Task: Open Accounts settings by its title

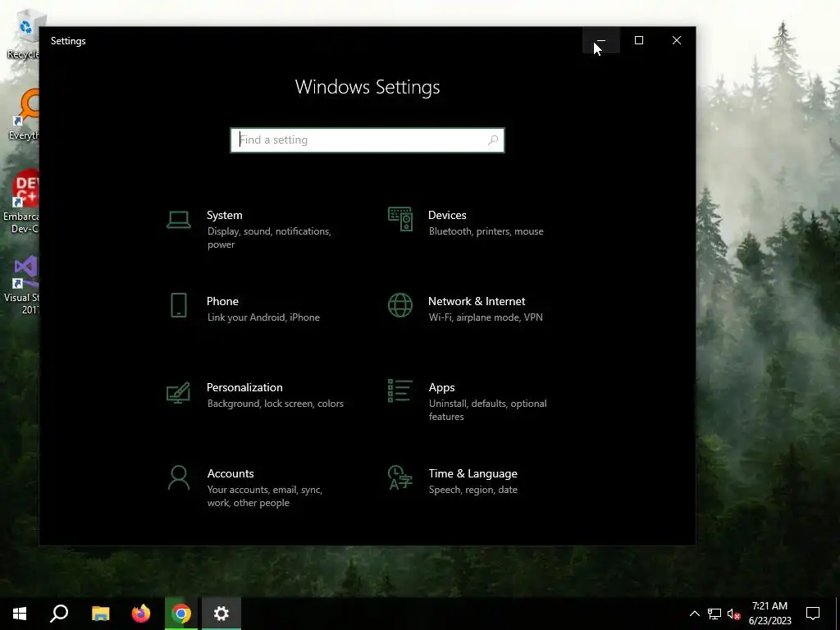Action: coord(231,473)
